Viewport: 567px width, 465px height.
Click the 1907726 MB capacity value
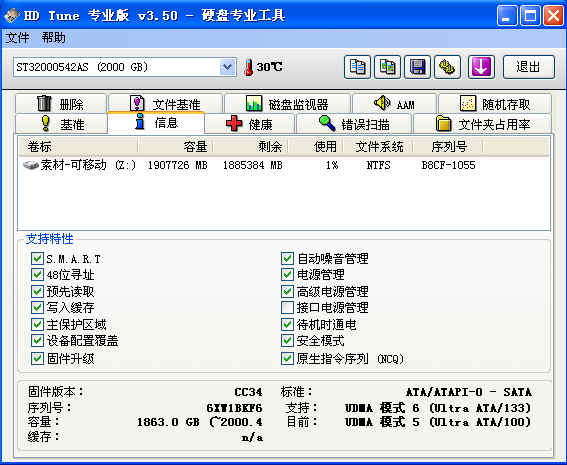click(178, 166)
